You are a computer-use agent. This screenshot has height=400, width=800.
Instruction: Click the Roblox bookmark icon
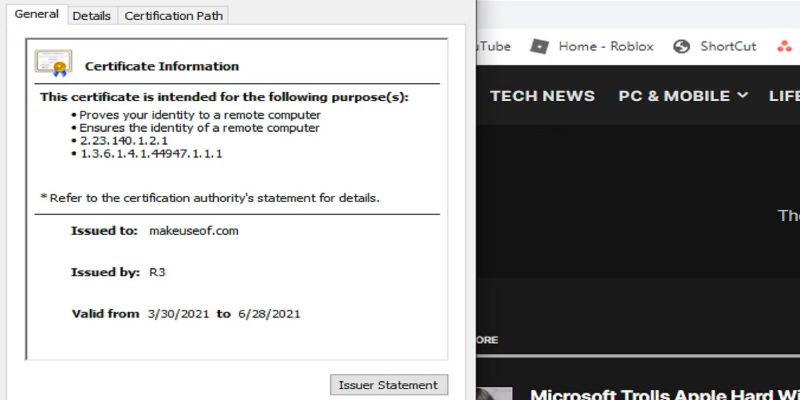tap(540, 46)
